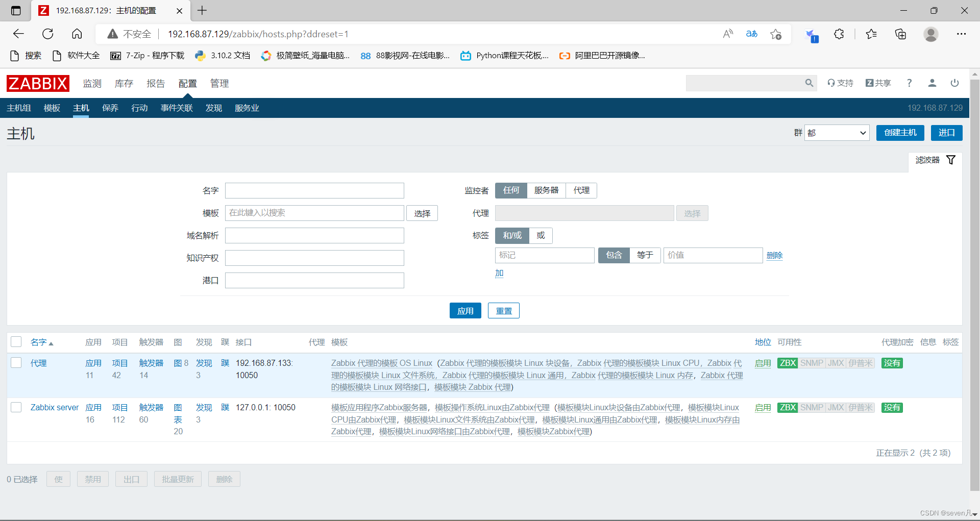Image resolution: width=980 pixels, height=521 pixels.
Task: Click the browser profile avatar
Action: click(931, 34)
